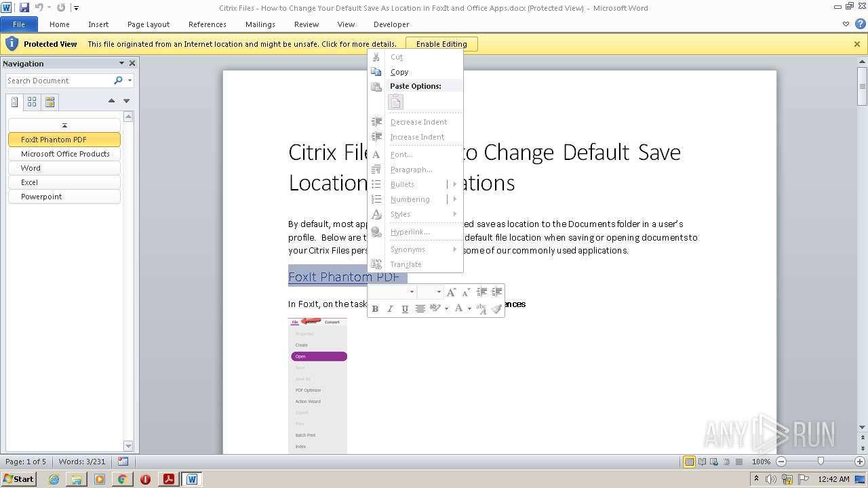The width and height of the screenshot is (868, 488).
Task: Choose Font... in the context menu
Action: [415, 155]
